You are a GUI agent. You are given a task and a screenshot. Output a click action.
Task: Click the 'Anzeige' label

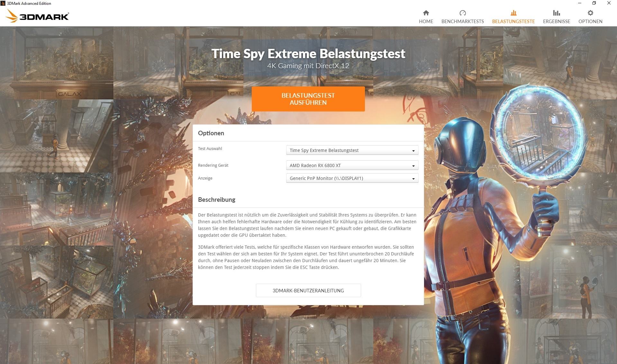(x=205, y=178)
